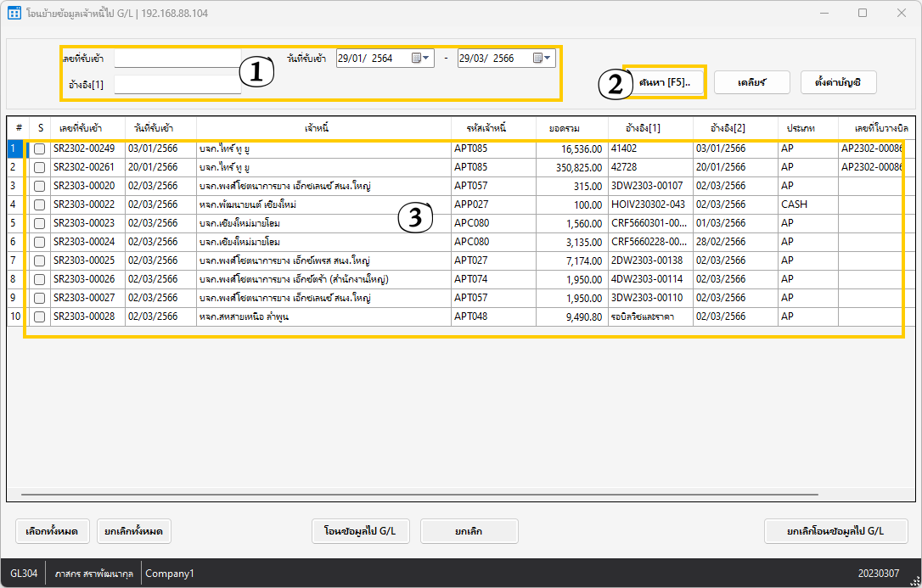Sort by the เจ้าหนี้ column header
This screenshot has width=922, height=588.
tap(317, 128)
